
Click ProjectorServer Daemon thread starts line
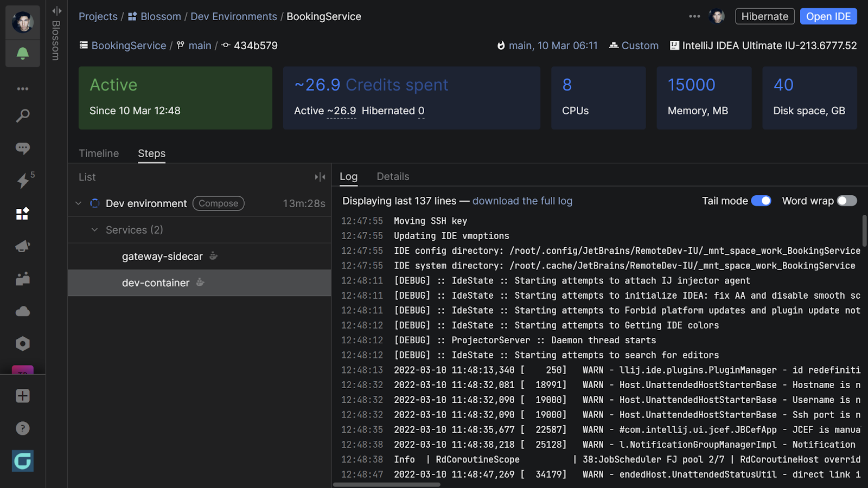(525, 340)
